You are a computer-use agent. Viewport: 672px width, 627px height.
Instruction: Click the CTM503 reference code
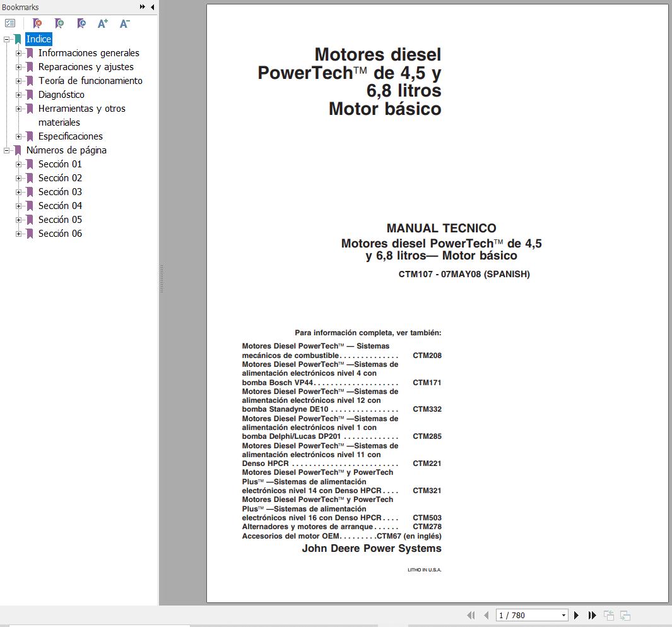[x=427, y=518]
